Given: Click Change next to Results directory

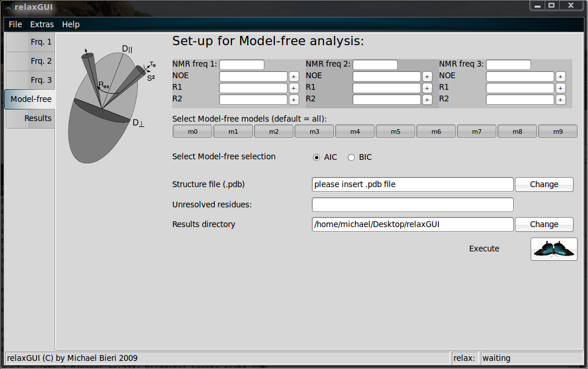Looking at the screenshot, I should tap(543, 224).
